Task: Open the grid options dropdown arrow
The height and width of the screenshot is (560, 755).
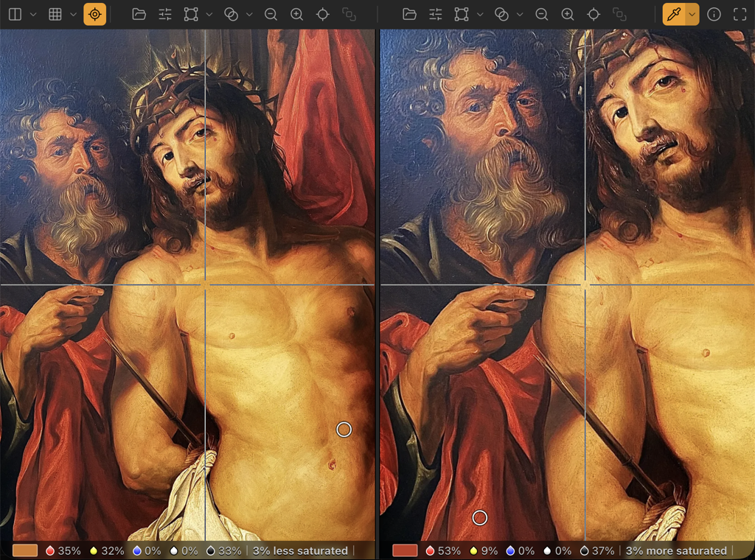Action: (x=73, y=15)
